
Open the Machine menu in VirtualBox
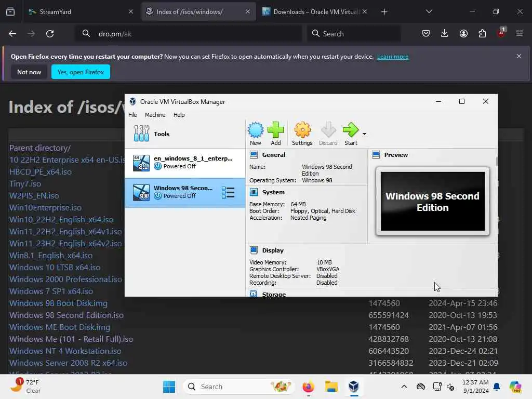click(x=155, y=115)
